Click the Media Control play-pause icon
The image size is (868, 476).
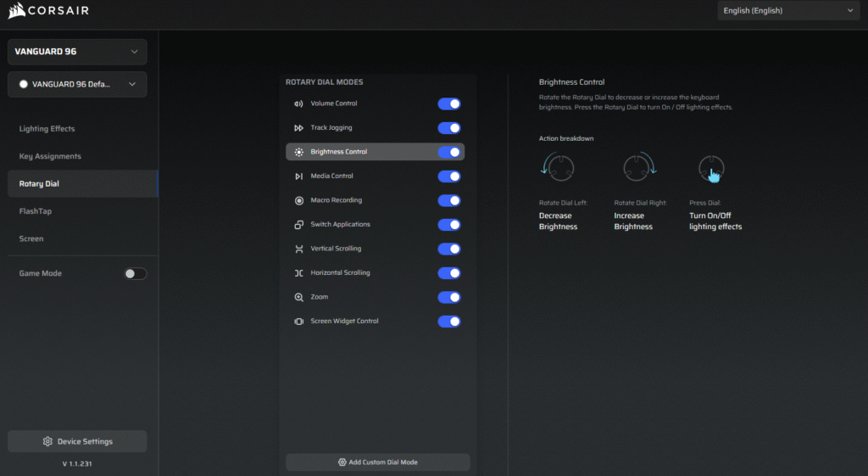[298, 176]
